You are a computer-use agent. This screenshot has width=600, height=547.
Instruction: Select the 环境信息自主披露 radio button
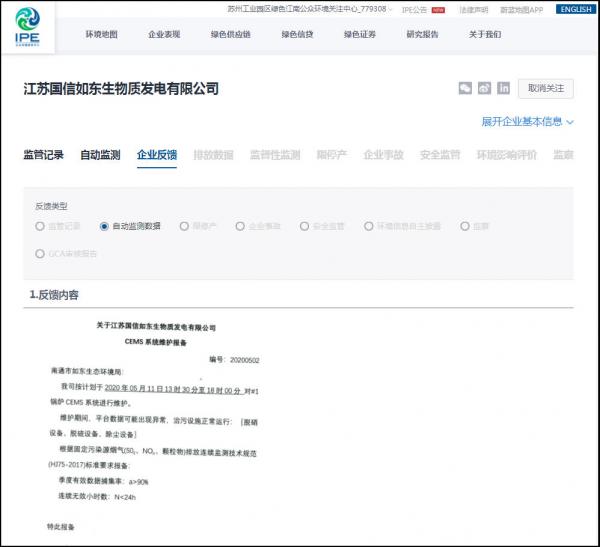pyautogui.click(x=368, y=226)
